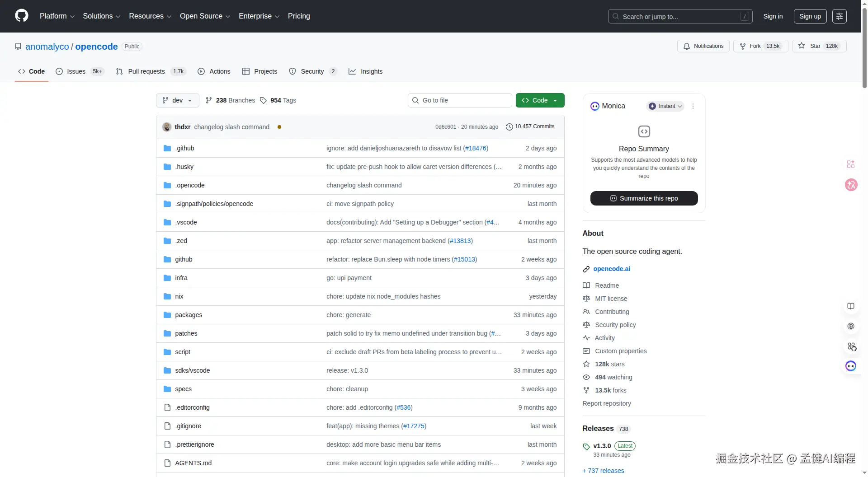Click the .github folder icon
This screenshot has width=868, height=477.
167,148
